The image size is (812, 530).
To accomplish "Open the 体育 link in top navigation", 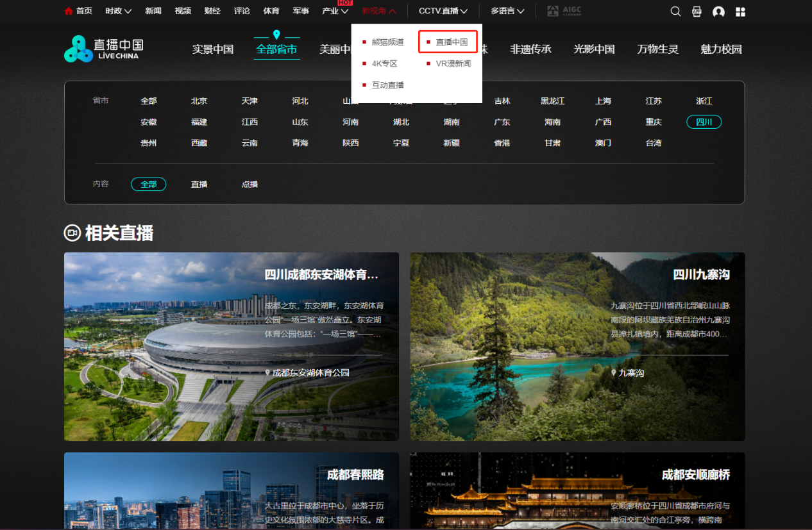I will [x=271, y=11].
